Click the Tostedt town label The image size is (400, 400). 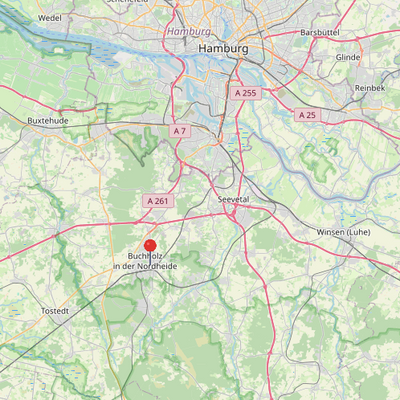point(55,311)
